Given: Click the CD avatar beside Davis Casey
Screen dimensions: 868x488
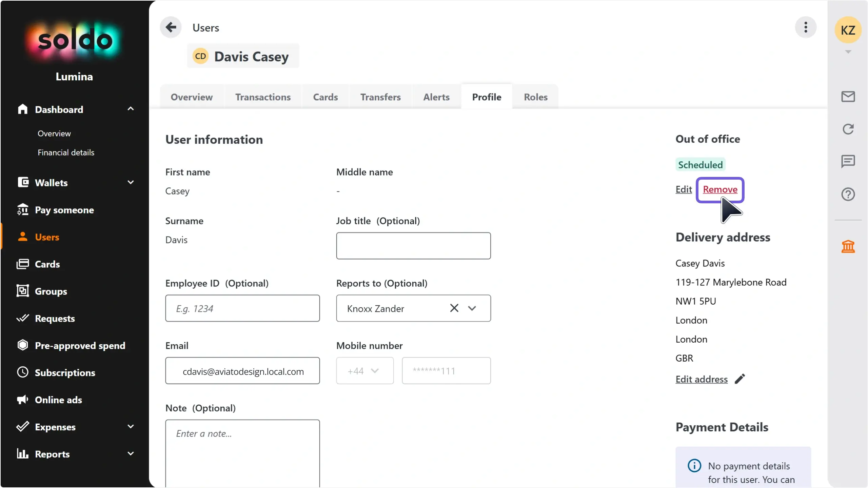Looking at the screenshot, I should pyautogui.click(x=200, y=56).
